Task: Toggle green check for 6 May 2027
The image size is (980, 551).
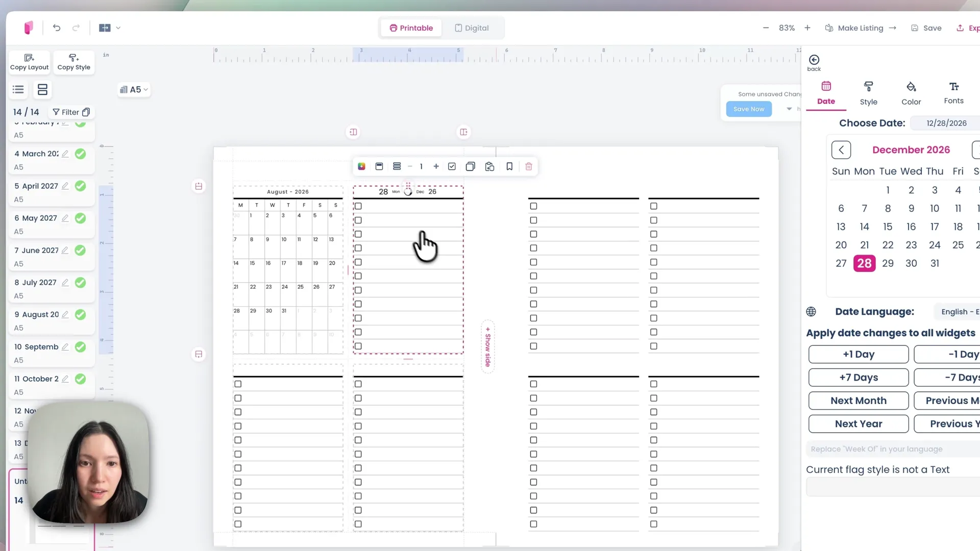Action: [80, 218]
